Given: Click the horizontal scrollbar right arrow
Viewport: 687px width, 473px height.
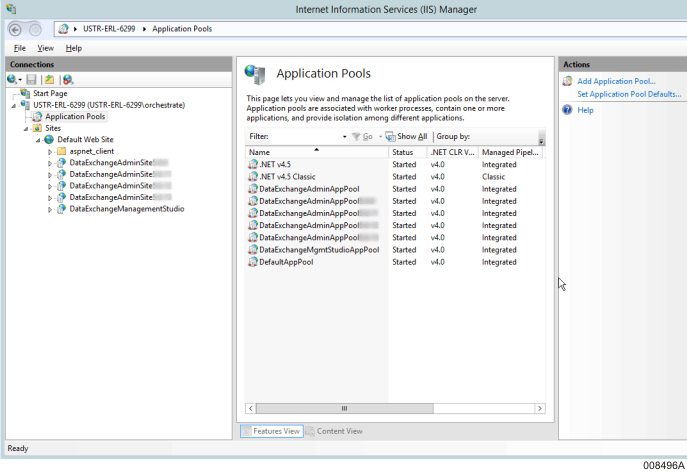Looking at the screenshot, I should coord(540,409).
